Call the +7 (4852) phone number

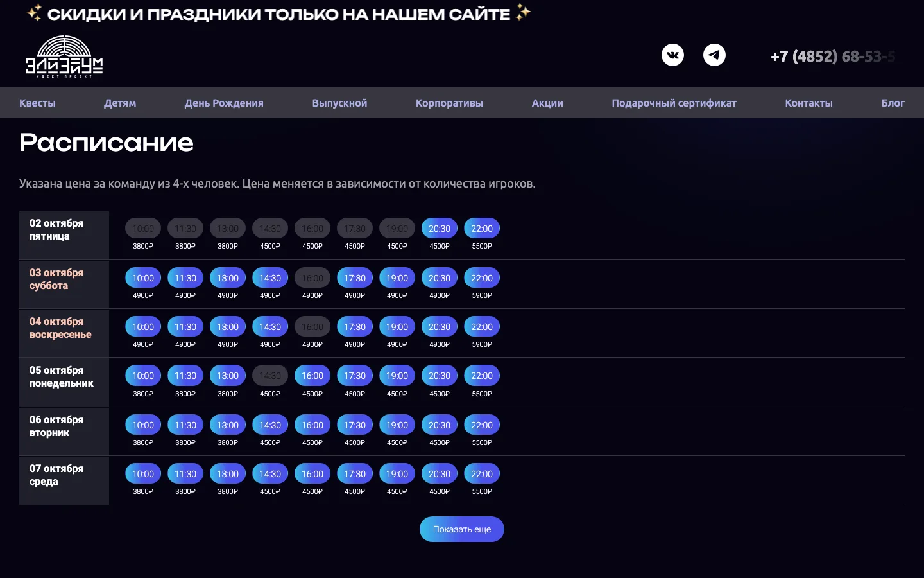(833, 57)
